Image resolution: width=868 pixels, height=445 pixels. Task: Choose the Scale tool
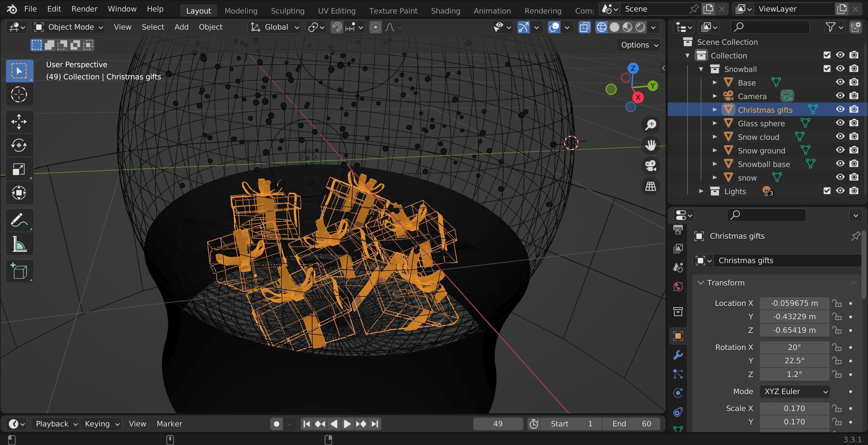point(19,169)
